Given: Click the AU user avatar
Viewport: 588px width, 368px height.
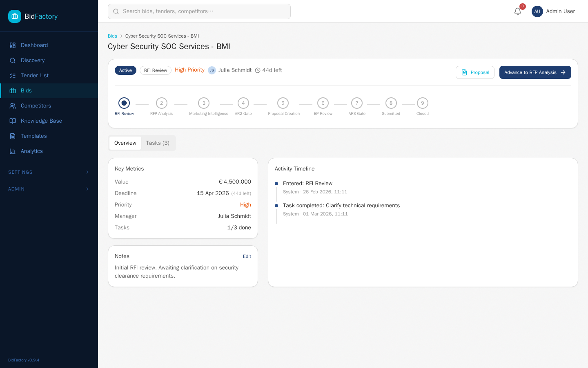Looking at the screenshot, I should (537, 11).
